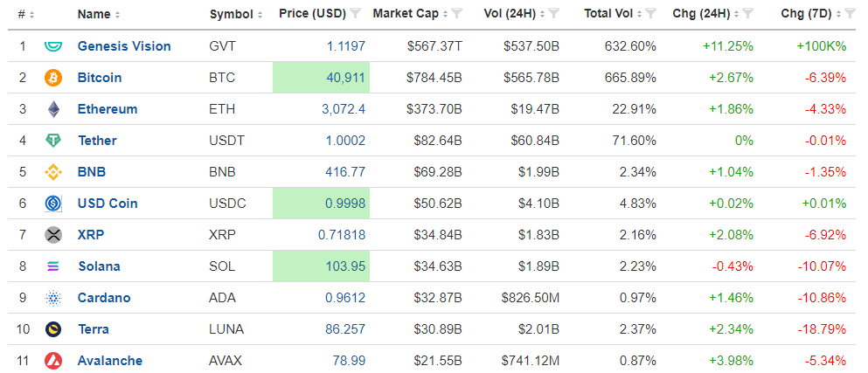Click the LUNA symbol cell
Viewport: 868px width, 373px height.
pyautogui.click(x=226, y=330)
